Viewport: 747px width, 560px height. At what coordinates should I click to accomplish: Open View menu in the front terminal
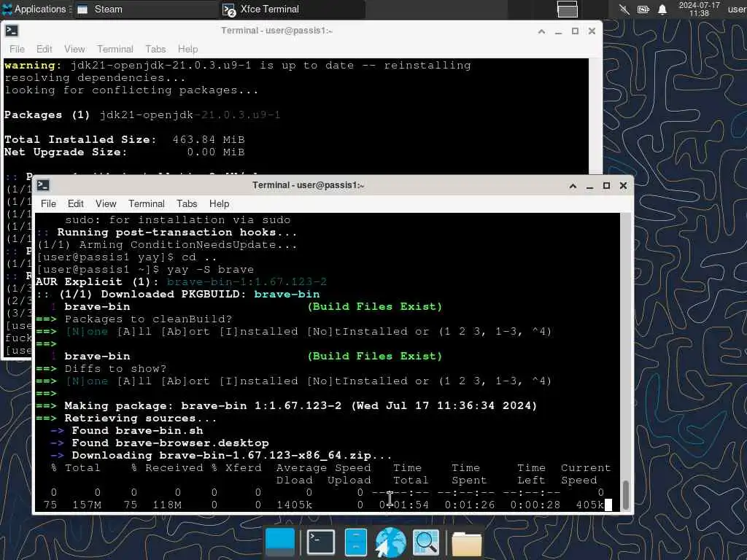click(106, 204)
